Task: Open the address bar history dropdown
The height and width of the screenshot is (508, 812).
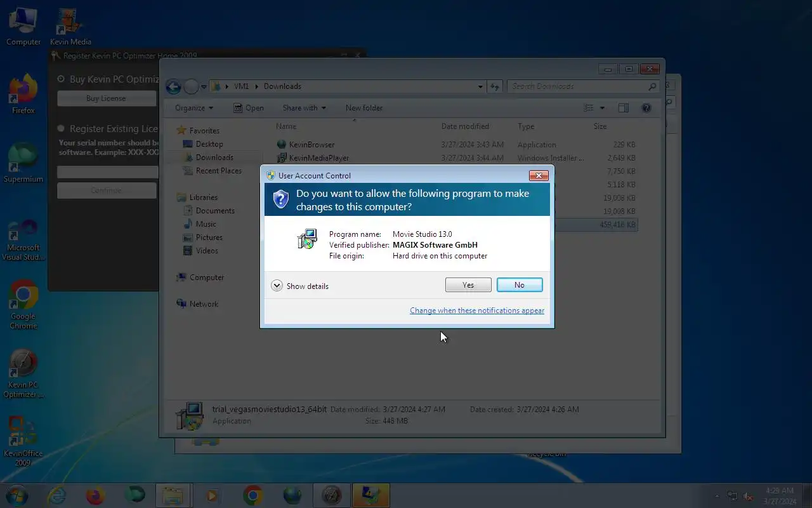Action: click(480, 86)
